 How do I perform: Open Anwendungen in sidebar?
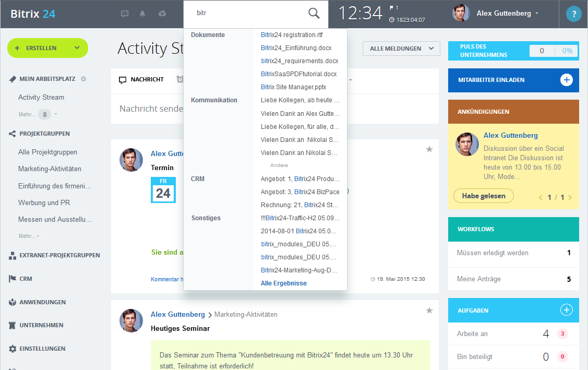(x=42, y=302)
